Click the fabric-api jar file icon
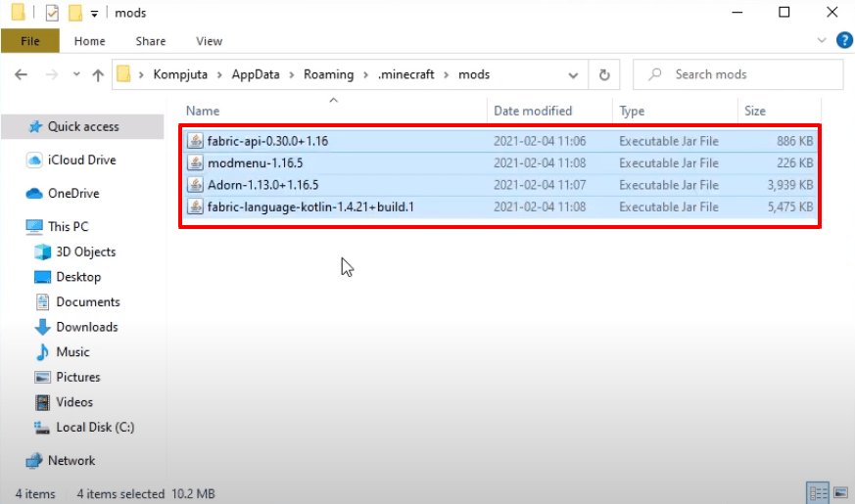 (x=195, y=141)
